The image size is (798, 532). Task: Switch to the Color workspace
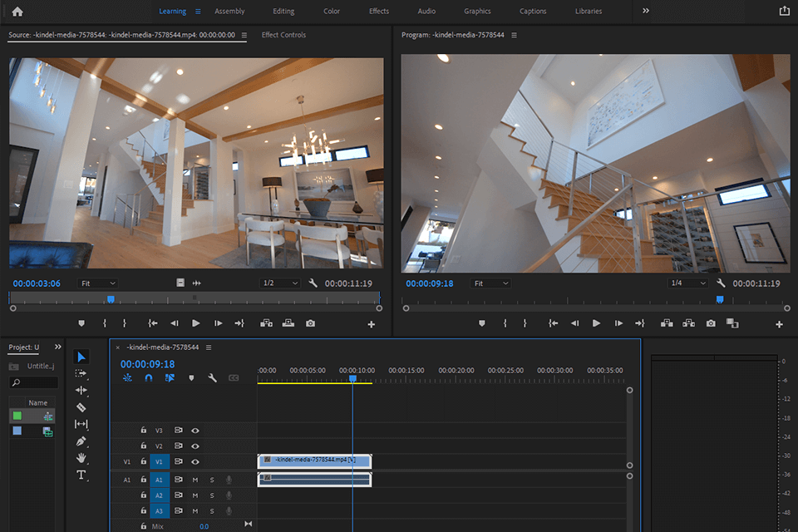pyautogui.click(x=332, y=11)
